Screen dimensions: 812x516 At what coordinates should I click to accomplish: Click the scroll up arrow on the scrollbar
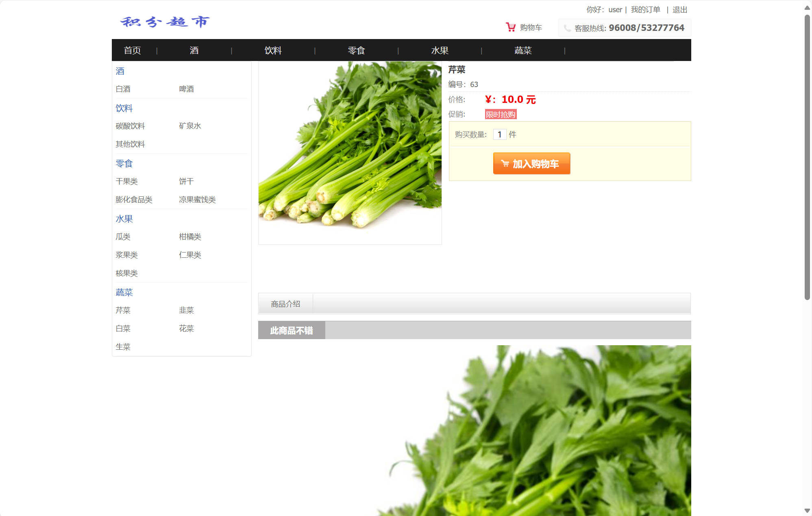[x=807, y=8]
